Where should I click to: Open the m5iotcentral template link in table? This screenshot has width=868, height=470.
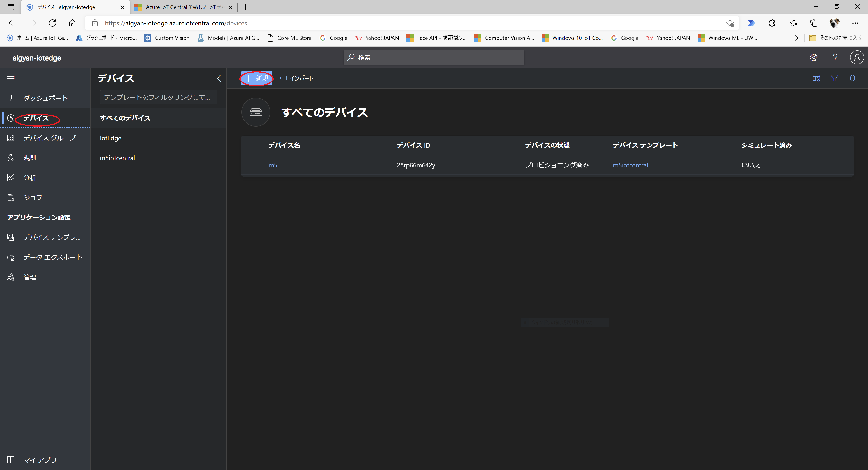click(630, 165)
